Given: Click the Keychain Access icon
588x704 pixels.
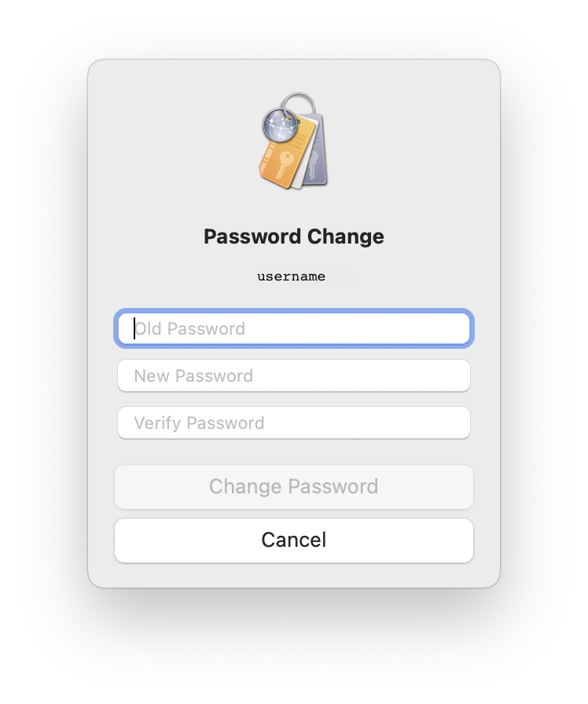Looking at the screenshot, I should [x=293, y=141].
